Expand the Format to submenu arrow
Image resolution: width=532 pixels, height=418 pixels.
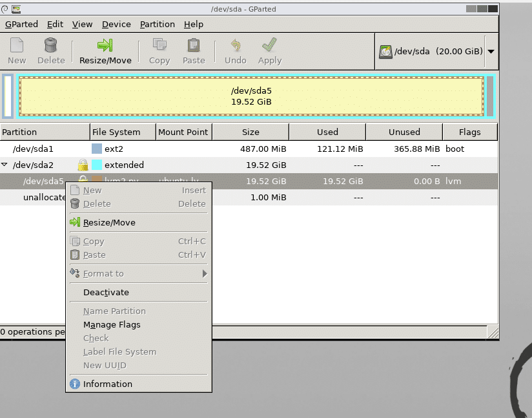[x=204, y=273]
